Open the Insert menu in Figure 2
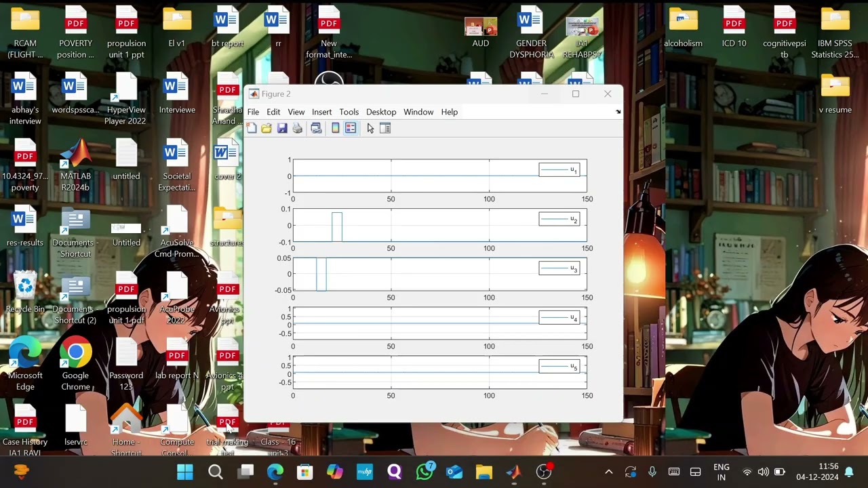This screenshot has height=488, width=868. coord(322,112)
